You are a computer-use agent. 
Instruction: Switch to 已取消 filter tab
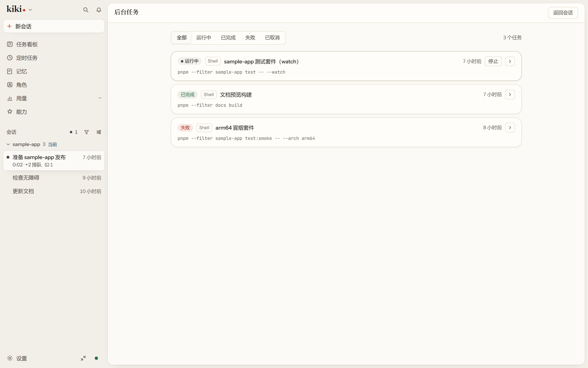click(x=272, y=38)
